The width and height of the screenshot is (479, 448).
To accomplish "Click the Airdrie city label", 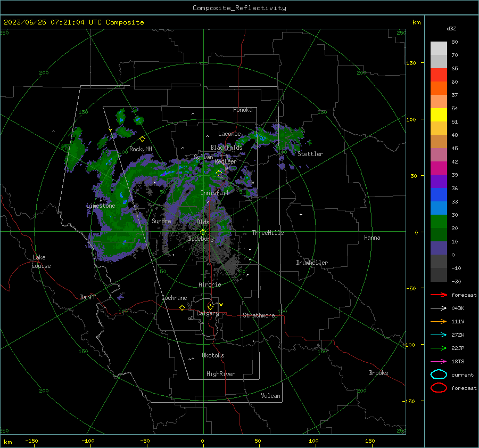I will click(x=210, y=284).
